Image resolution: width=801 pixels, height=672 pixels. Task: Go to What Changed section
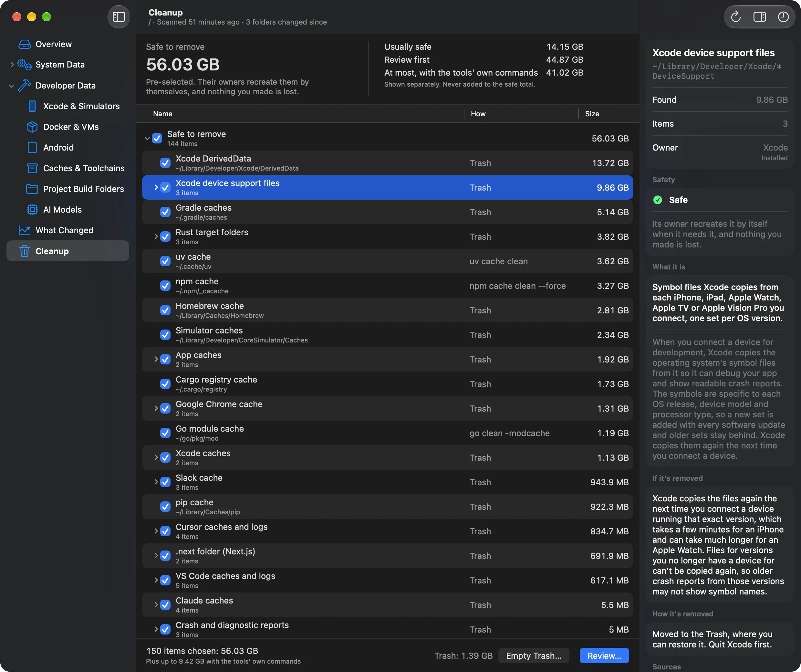(x=68, y=230)
